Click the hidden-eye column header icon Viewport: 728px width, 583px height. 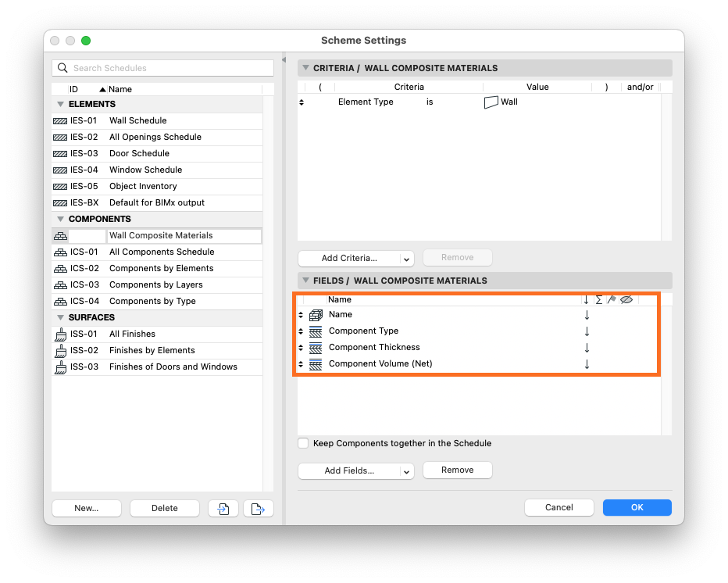(626, 299)
